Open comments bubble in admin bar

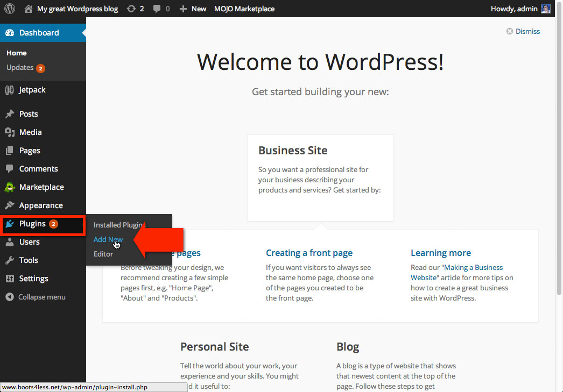tap(157, 9)
